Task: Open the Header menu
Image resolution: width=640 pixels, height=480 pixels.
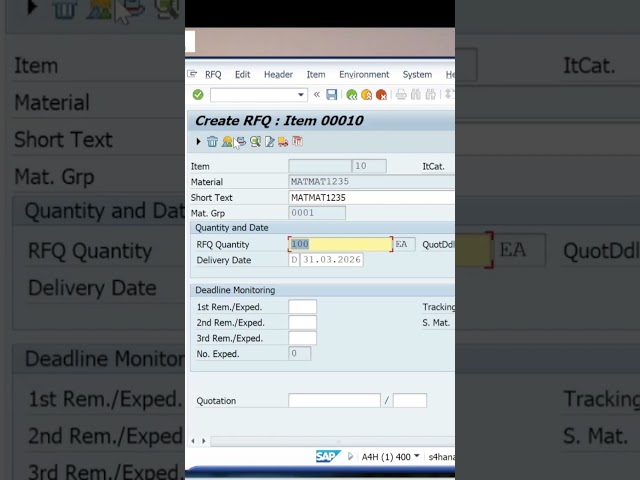Action: [x=278, y=75]
